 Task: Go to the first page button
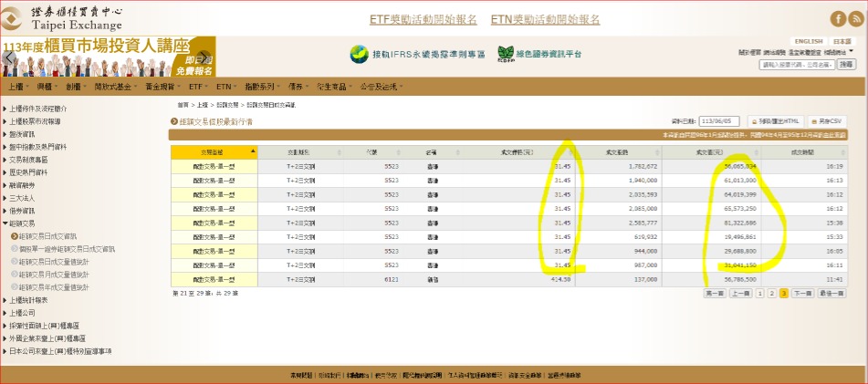715,294
